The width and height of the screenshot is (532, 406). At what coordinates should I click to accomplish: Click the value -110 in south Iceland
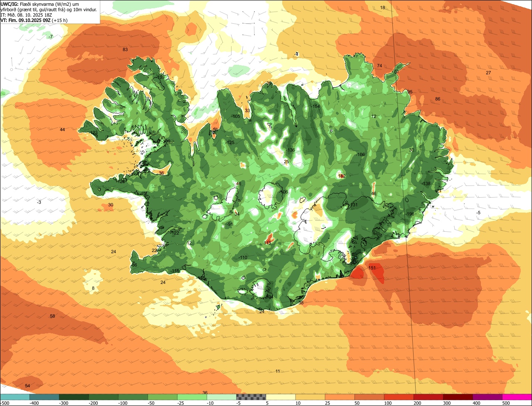tap(243, 258)
